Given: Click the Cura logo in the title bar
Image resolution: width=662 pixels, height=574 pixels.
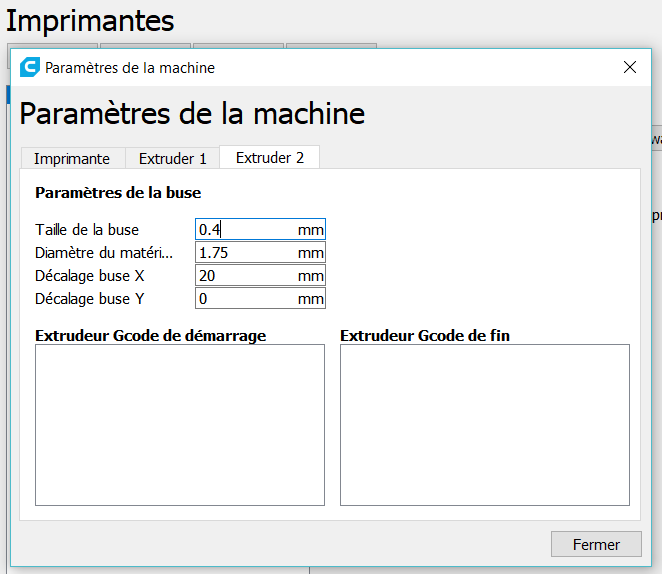Looking at the screenshot, I should pyautogui.click(x=29, y=68).
